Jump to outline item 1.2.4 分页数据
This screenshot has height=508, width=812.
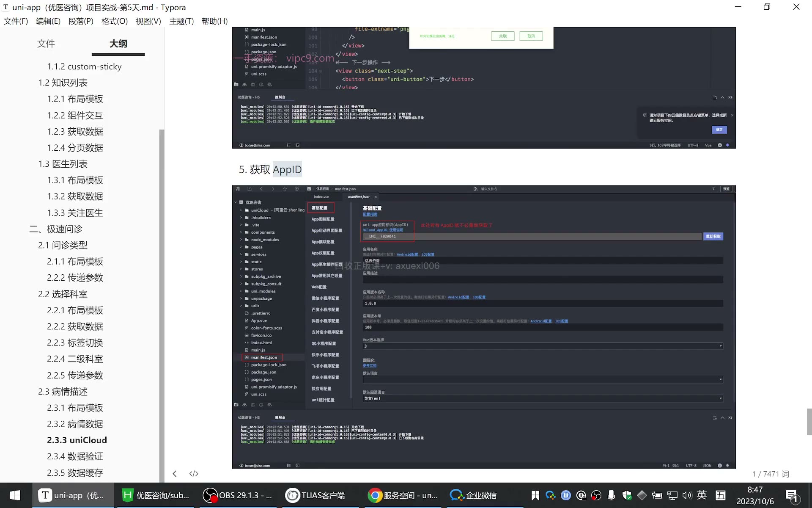tap(75, 148)
